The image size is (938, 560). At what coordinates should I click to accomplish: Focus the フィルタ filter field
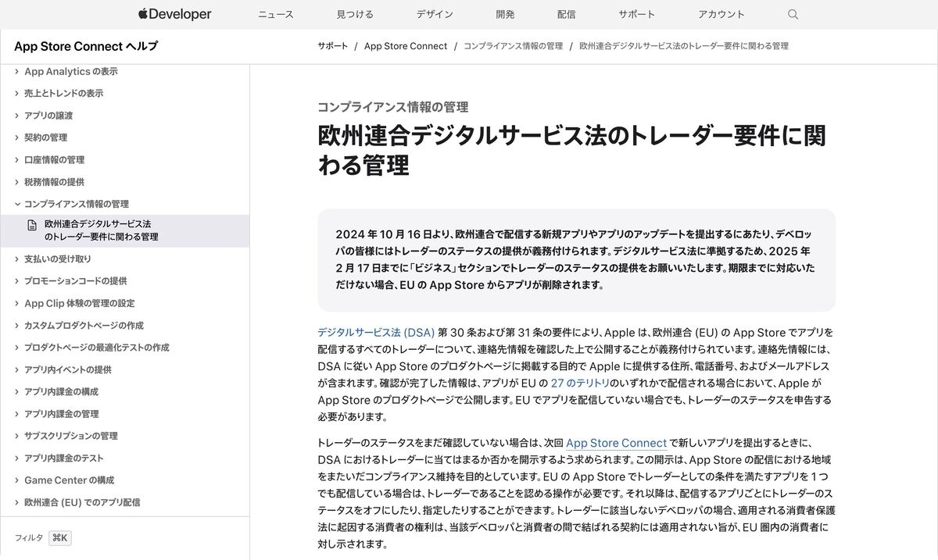click(x=29, y=538)
